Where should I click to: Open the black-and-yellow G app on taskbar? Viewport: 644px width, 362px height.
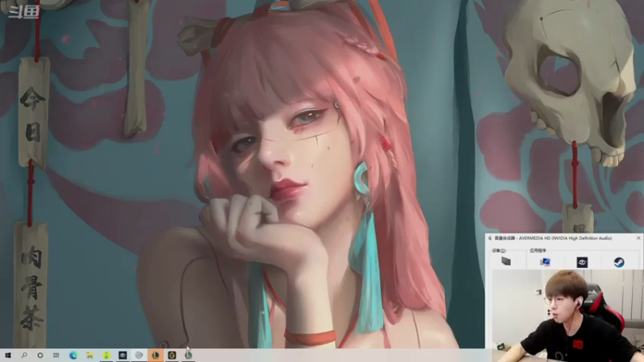[172, 355]
